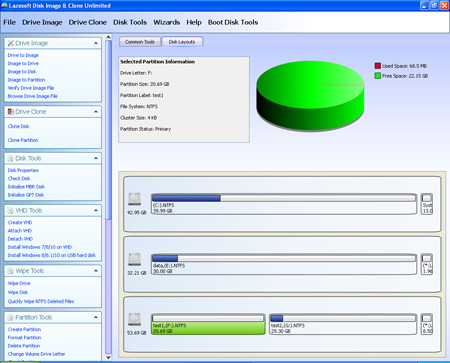
Task: Open the Help menu
Action: click(194, 22)
